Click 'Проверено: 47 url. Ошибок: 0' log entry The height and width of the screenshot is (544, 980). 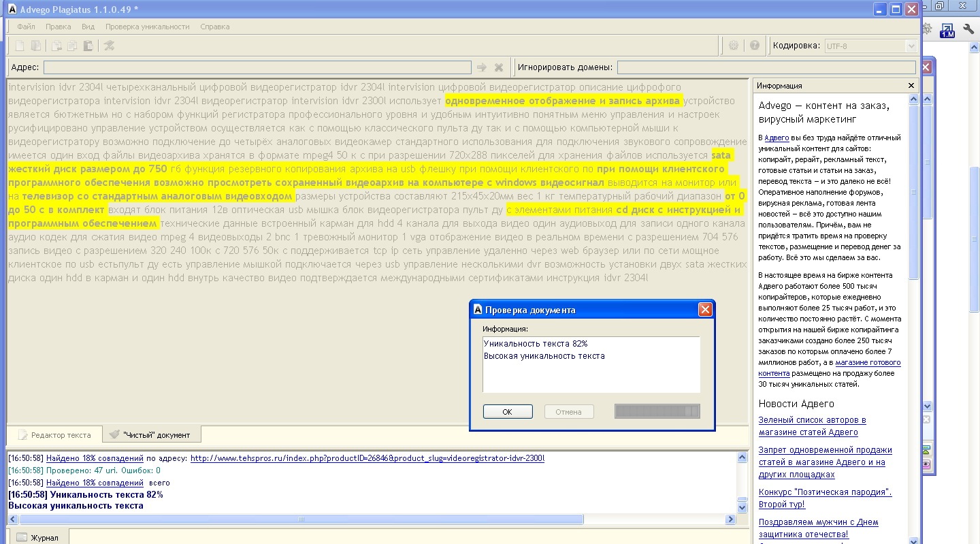(x=84, y=470)
